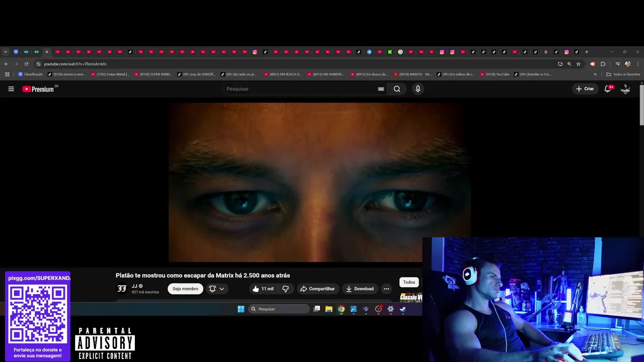Image resolution: width=644 pixels, height=362 pixels.
Task: Open a new browser tab with plus
Action: [x=587, y=52]
